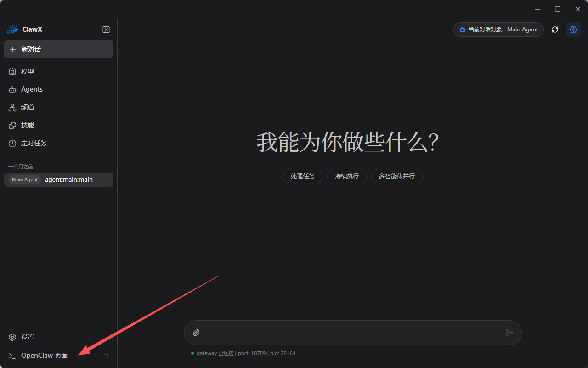
Task: Click the external link icon beside OpenClaw
Action: click(106, 356)
